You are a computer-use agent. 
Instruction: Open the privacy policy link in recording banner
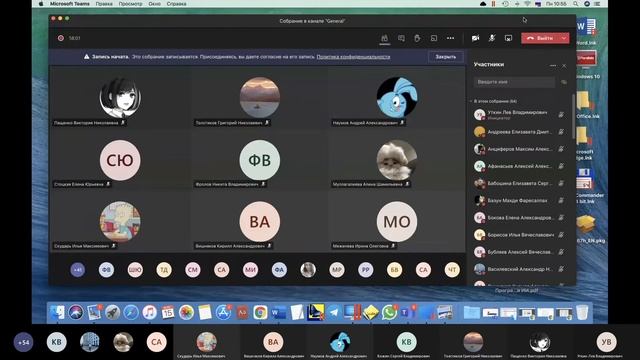pos(353,57)
